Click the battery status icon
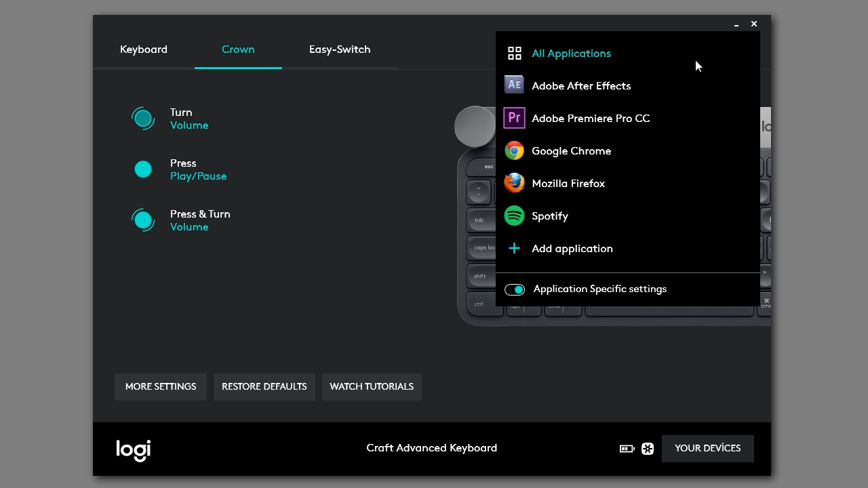 pos(627,449)
